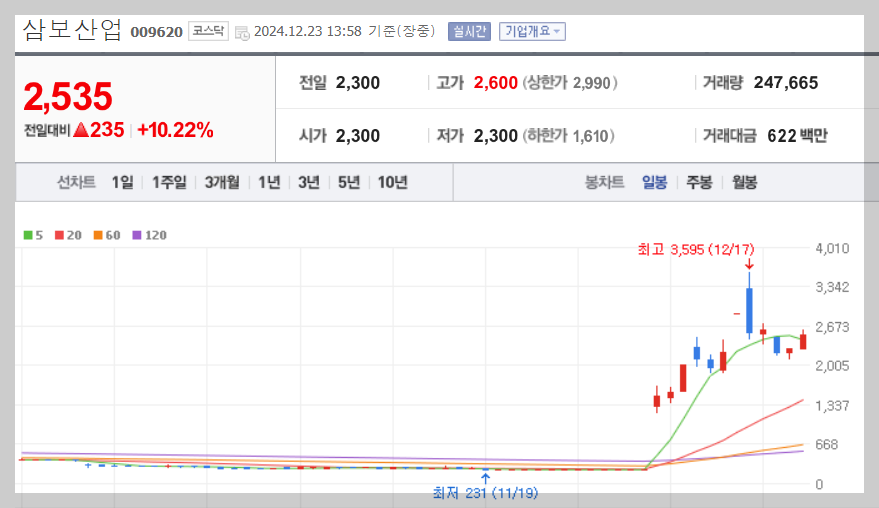Click the stock code 009620
This screenshot has height=508, width=879.
click(156, 32)
